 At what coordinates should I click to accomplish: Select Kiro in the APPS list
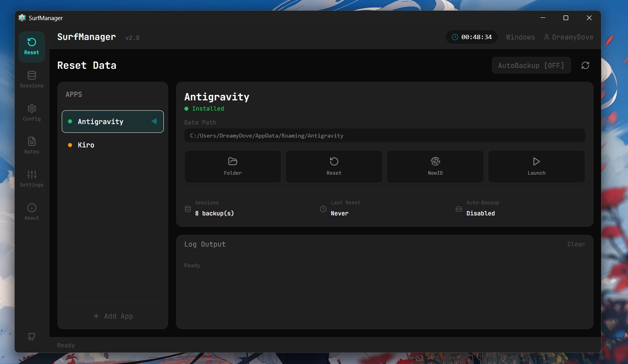point(113,145)
